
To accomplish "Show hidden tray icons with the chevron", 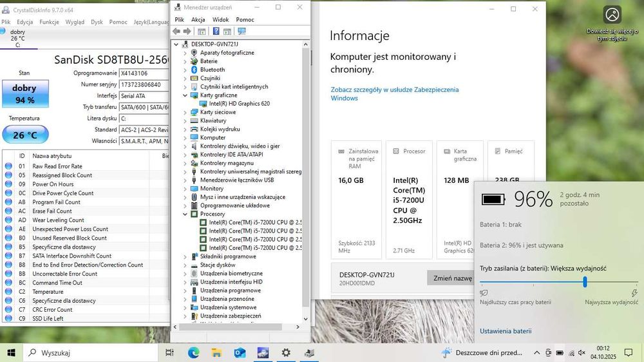I will click(x=537, y=352).
